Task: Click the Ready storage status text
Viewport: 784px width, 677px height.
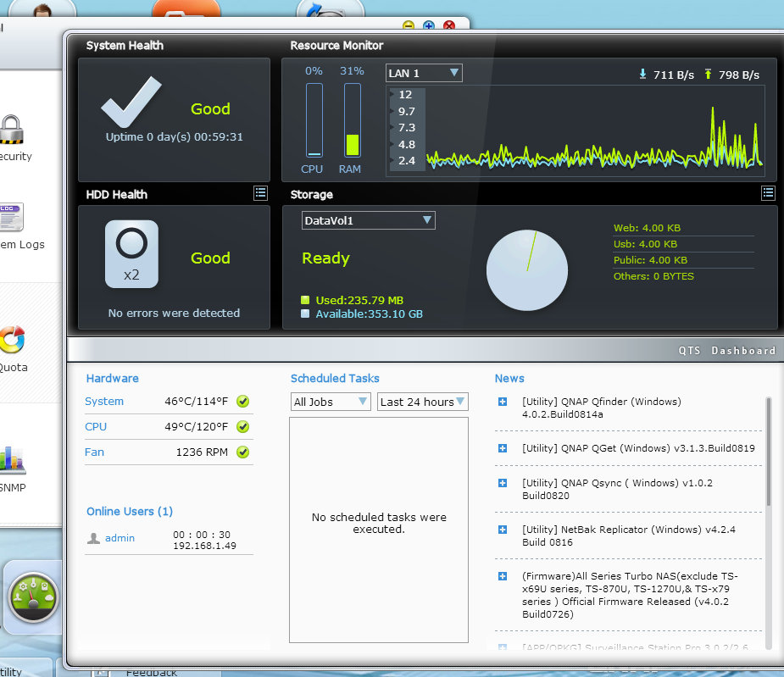Action: 325,258
